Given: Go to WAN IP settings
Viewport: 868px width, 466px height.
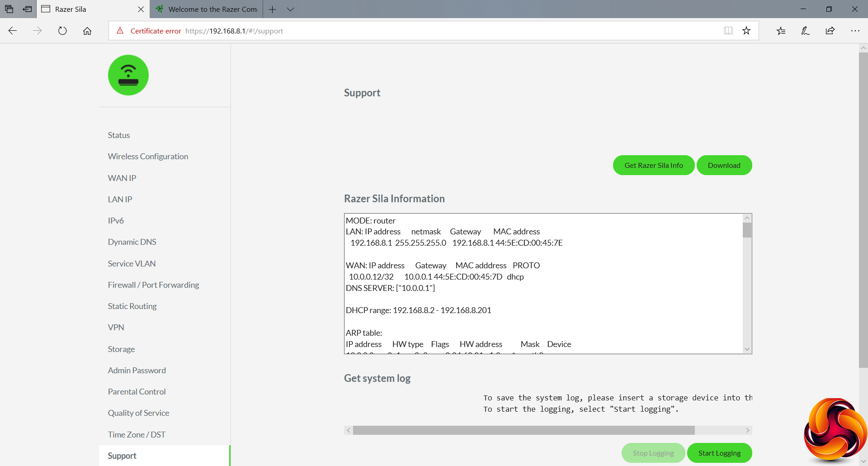Looking at the screenshot, I should [x=122, y=178].
